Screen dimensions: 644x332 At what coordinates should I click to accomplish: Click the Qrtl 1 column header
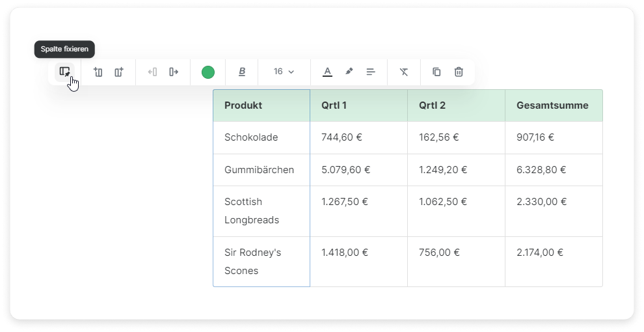click(x=358, y=105)
